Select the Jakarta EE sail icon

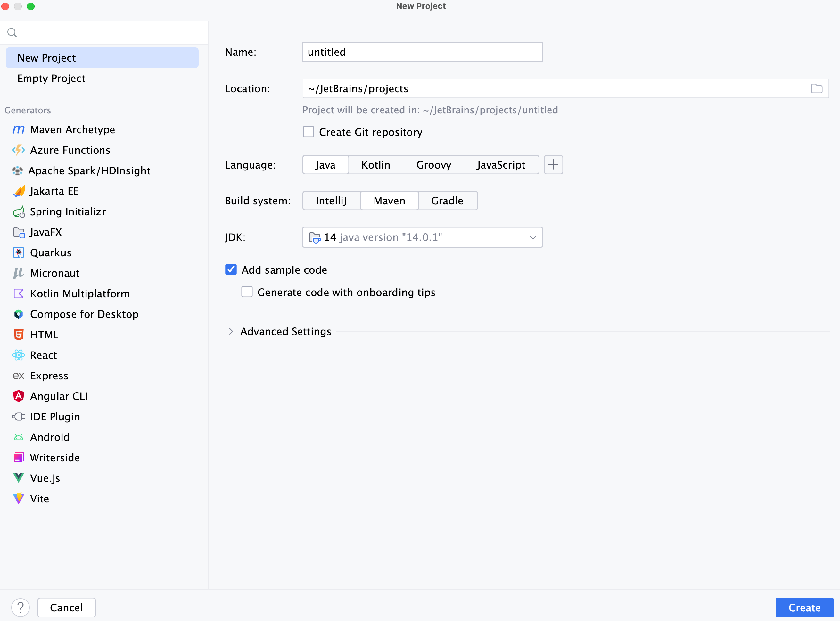tap(18, 191)
